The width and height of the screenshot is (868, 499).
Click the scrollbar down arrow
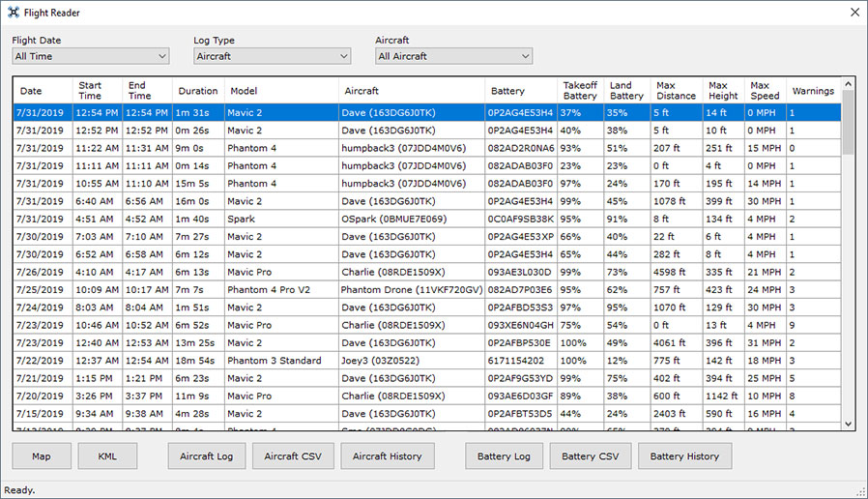coord(848,425)
